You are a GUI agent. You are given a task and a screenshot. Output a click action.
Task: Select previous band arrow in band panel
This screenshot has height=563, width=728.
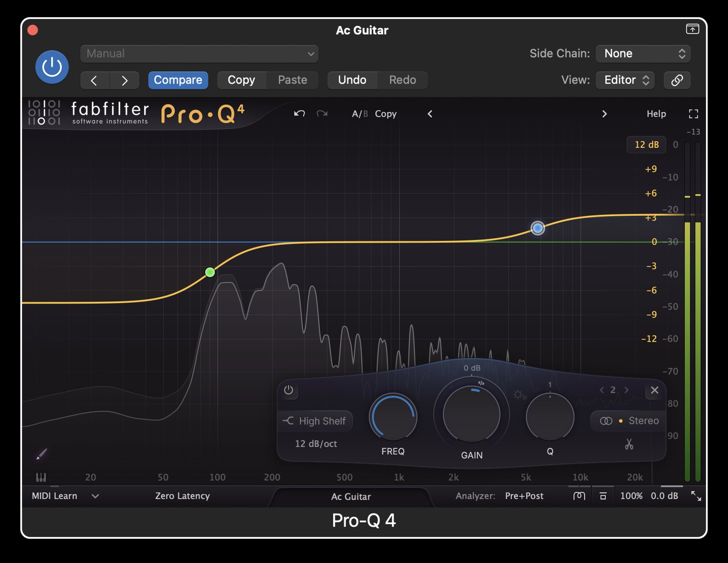(602, 390)
